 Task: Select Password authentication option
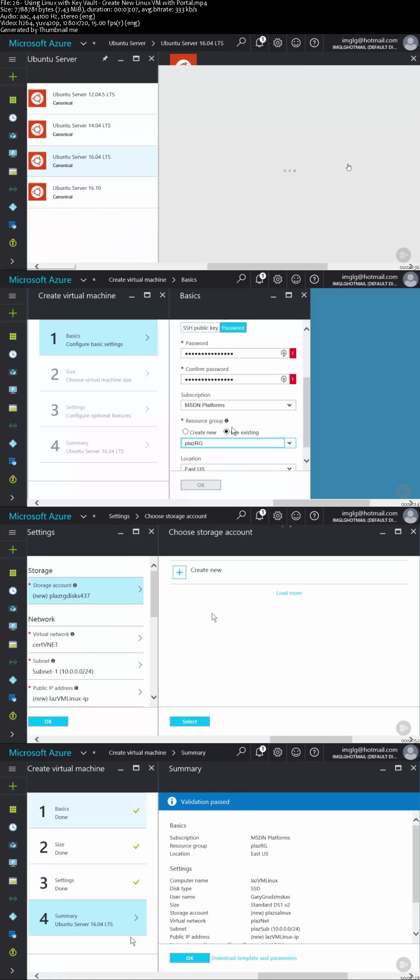pos(233,328)
